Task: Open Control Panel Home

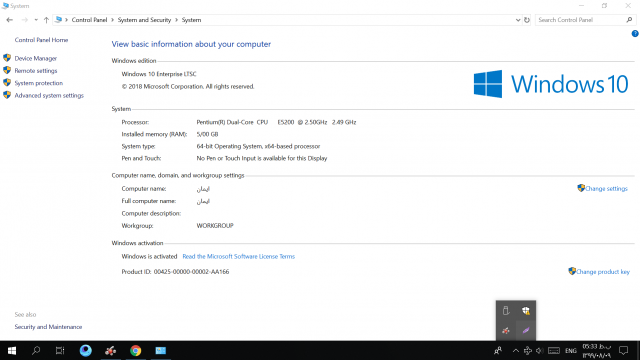Action: pyautogui.click(x=41, y=40)
